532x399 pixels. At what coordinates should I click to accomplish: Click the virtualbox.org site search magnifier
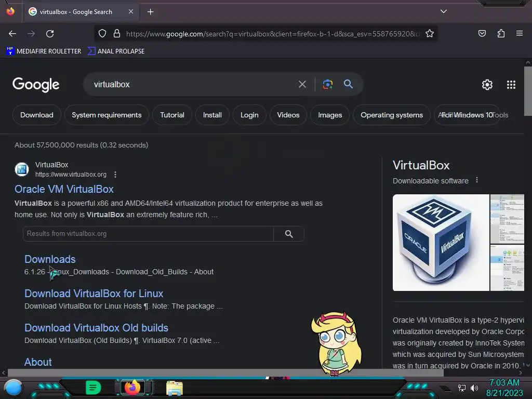[289, 234]
